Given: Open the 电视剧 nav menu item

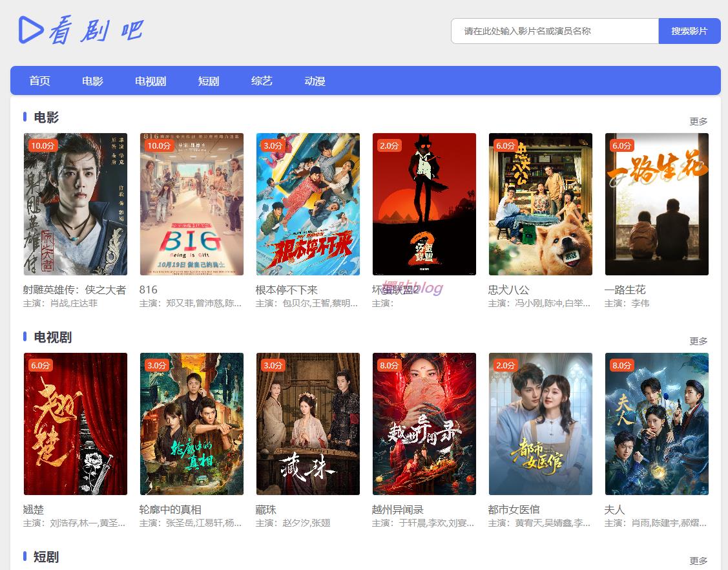Looking at the screenshot, I should pyautogui.click(x=151, y=81).
